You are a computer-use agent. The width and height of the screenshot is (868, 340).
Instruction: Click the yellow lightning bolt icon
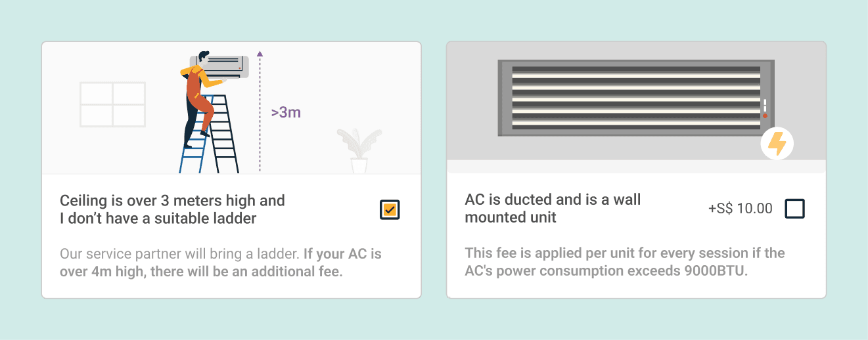(x=777, y=144)
